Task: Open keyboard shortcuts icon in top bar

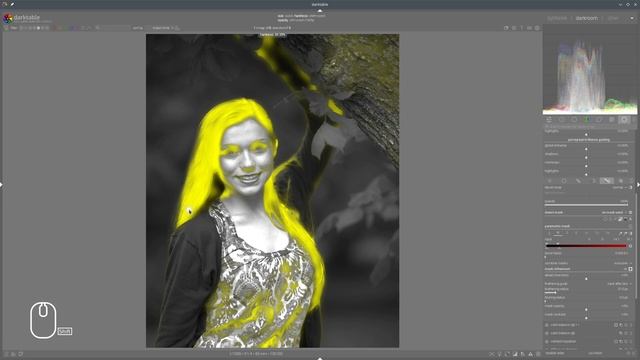Action: 529,28
